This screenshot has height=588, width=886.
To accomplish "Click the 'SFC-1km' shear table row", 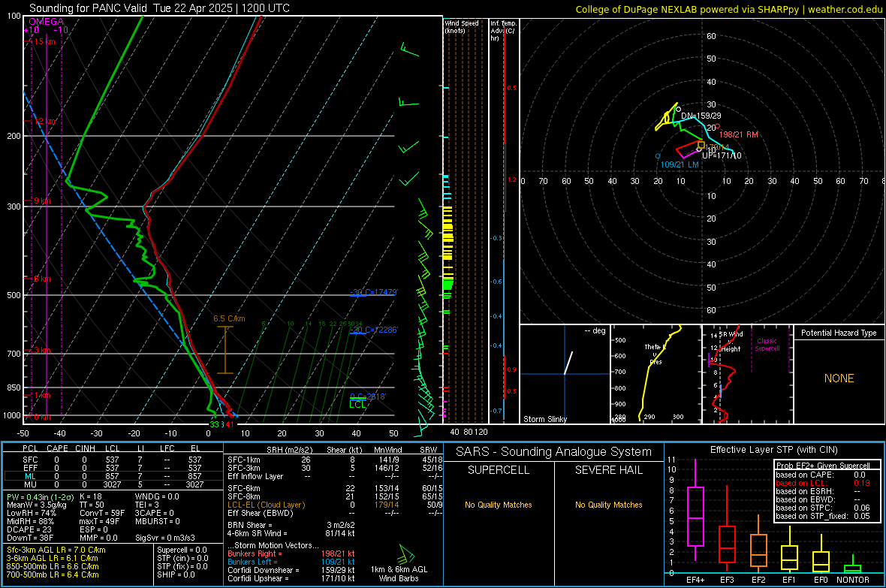I will (x=335, y=460).
